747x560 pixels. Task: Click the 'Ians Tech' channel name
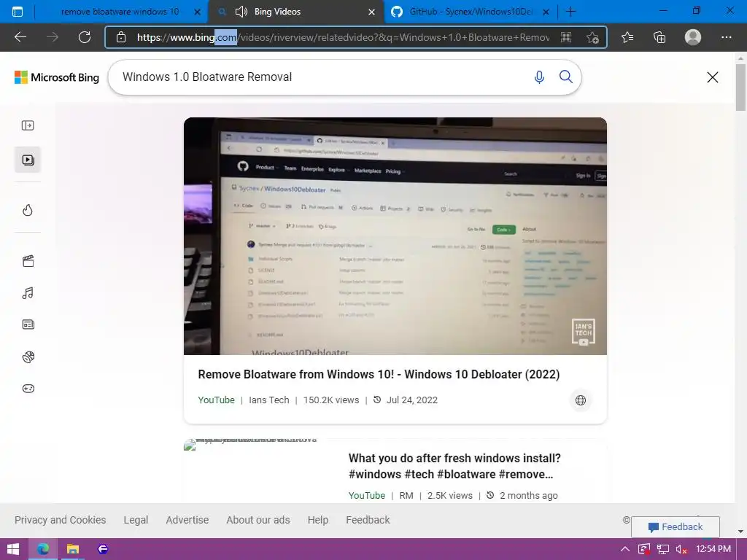coord(268,400)
